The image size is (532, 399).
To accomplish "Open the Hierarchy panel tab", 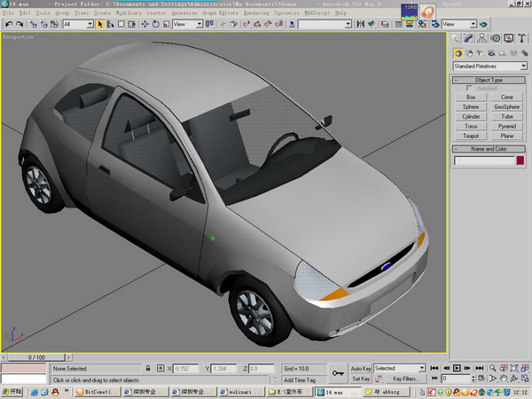I will (x=483, y=38).
